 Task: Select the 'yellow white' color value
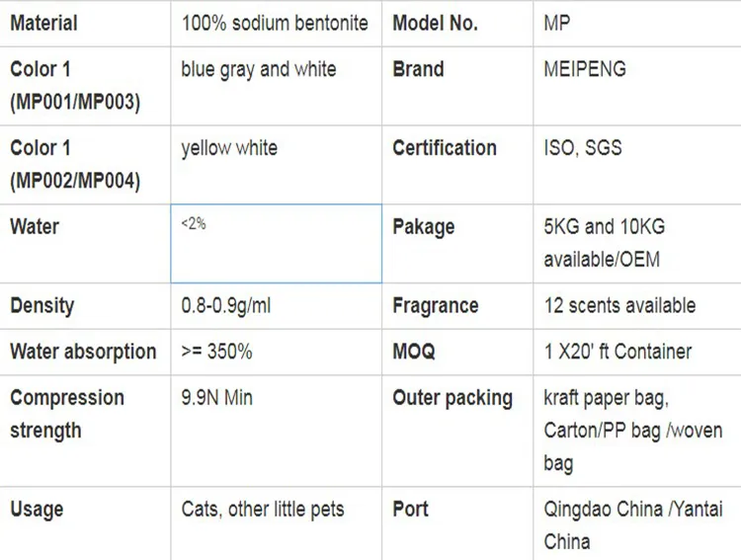(x=229, y=149)
